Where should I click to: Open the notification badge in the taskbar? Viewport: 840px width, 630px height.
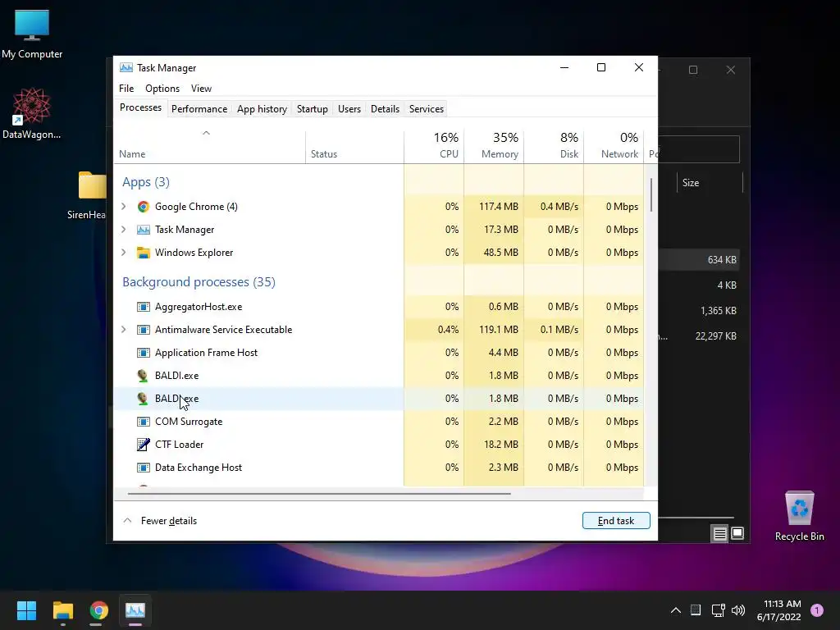pyautogui.click(x=817, y=610)
